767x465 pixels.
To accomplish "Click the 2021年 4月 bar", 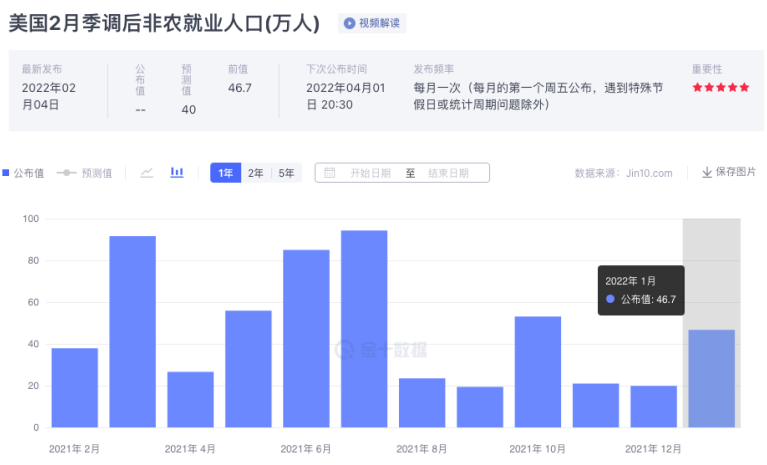I will tap(190, 399).
